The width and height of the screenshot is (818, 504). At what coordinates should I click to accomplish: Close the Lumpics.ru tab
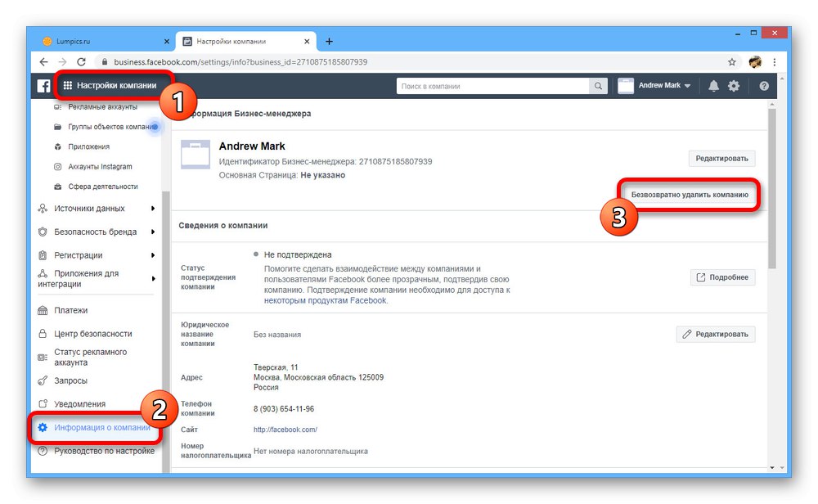pyautogui.click(x=166, y=42)
